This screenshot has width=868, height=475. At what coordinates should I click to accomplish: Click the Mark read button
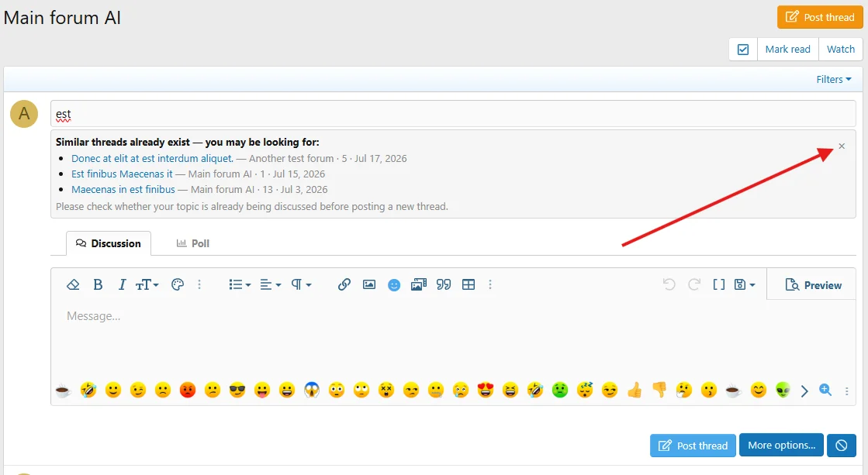coord(788,50)
